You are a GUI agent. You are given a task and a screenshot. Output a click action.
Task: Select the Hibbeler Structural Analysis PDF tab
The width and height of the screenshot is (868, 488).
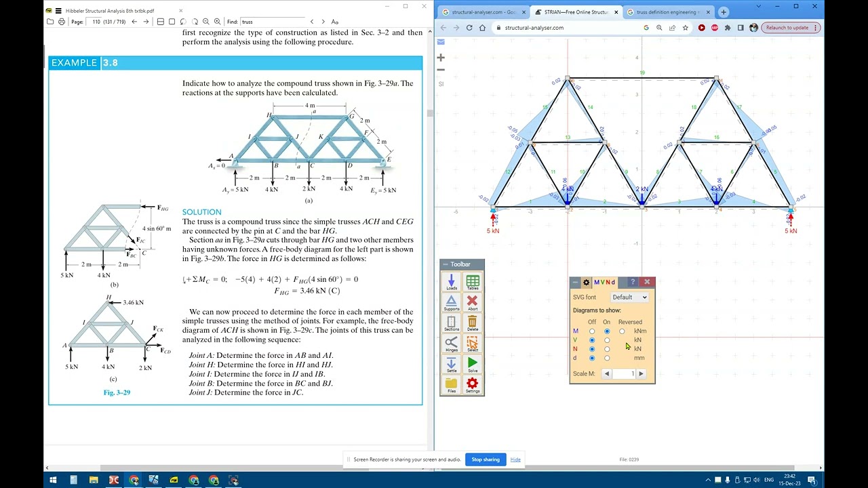(x=110, y=11)
